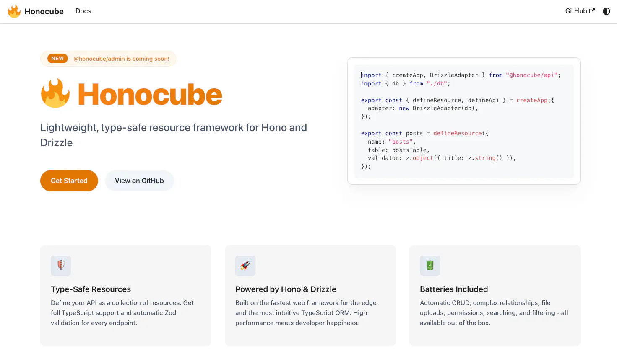Image resolution: width=617 pixels, height=364 pixels.
Task: Click the NEW badge in announcement banner
Action: click(57, 59)
